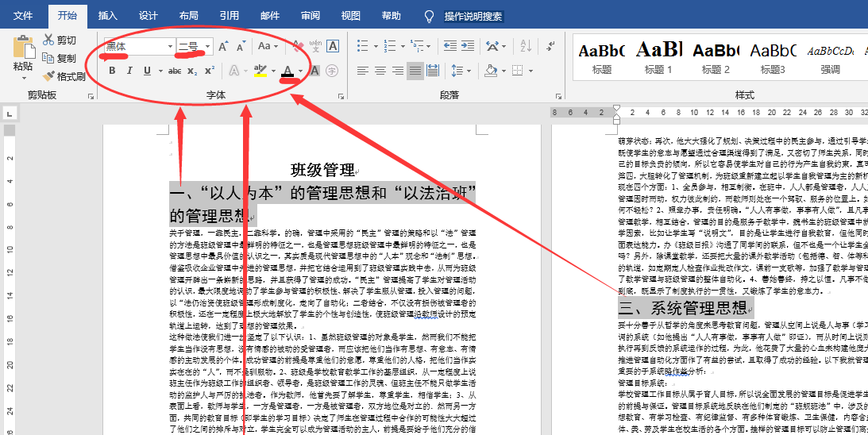This screenshot has height=435, width=868.
Task: Activate the Format Painter (格式刷)
Action: point(64,76)
